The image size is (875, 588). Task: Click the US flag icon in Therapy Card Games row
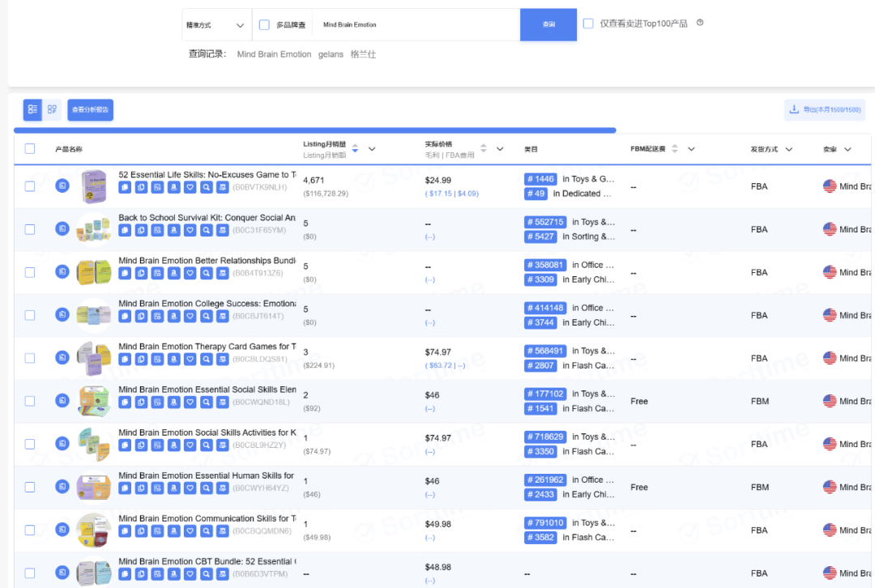click(x=830, y=358)
